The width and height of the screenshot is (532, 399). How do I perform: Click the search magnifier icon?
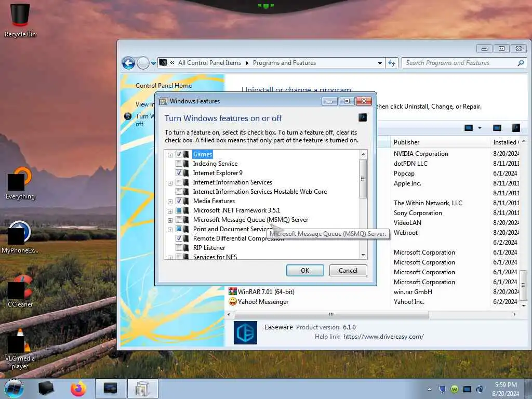[x=521, y=63]
